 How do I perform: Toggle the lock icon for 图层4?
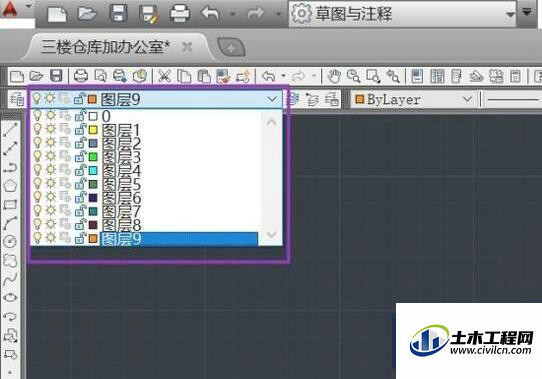click(80, 170)
